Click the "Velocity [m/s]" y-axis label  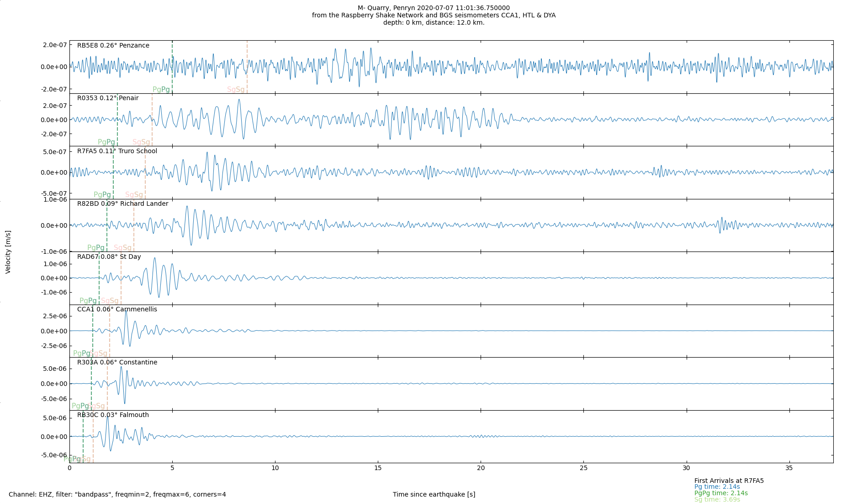8,252
